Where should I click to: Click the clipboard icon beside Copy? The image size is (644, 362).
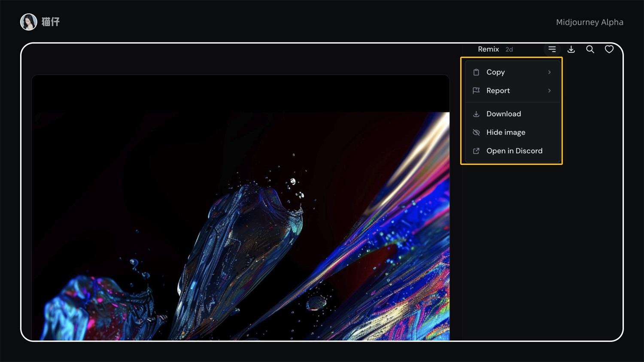pos(476,72)
